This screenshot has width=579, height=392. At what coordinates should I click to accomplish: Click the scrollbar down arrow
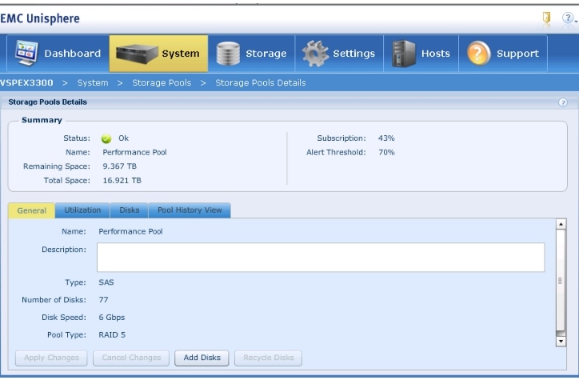[561, 342]
